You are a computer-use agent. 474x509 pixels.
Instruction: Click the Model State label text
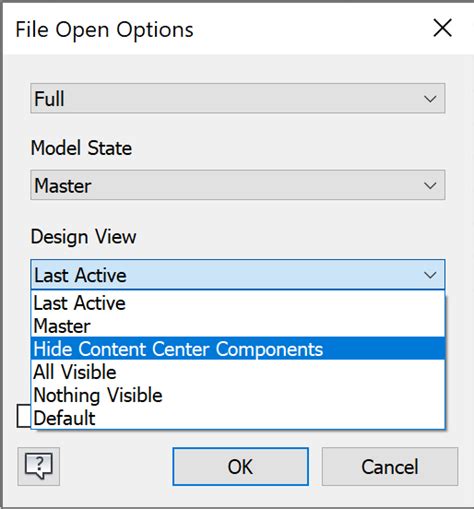[x=81, y=148]
